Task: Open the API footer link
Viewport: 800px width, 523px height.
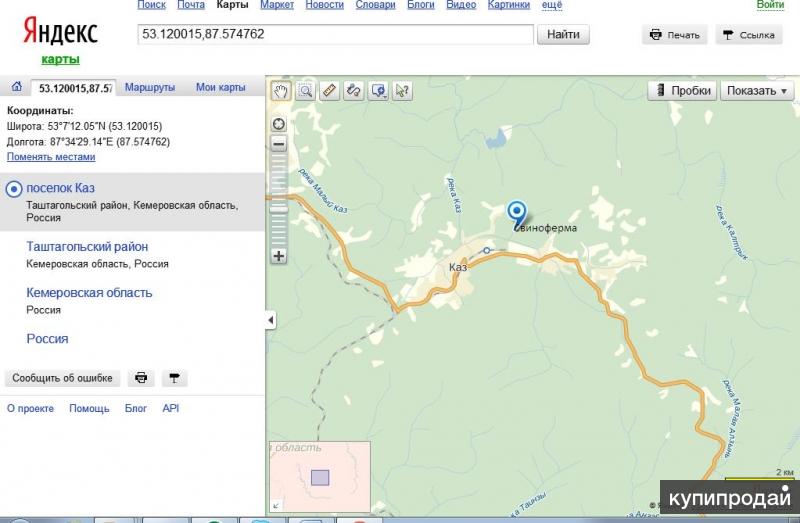Action: click(x=170, y=408)
